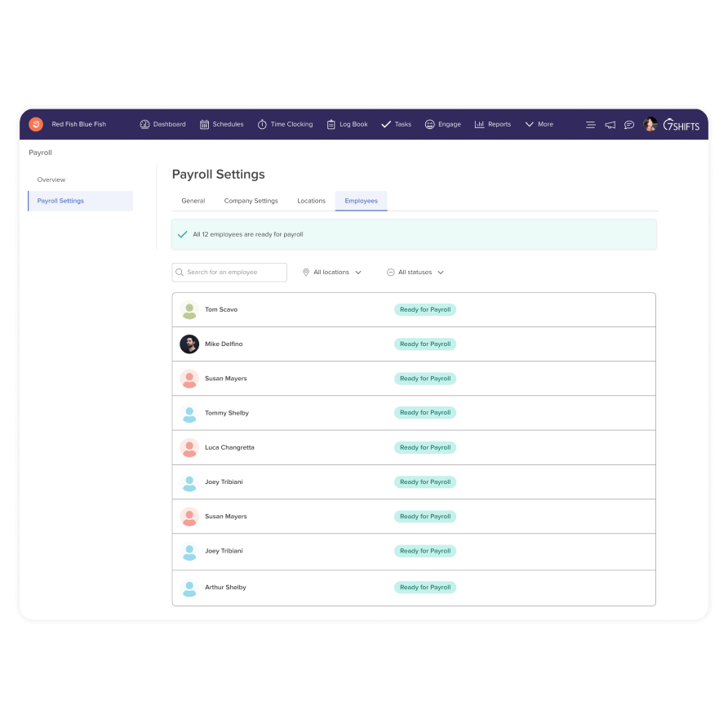Screen dimensions: 728x728
Task: Open the hamburger menu near the avatar
Action: coord(590,124)
